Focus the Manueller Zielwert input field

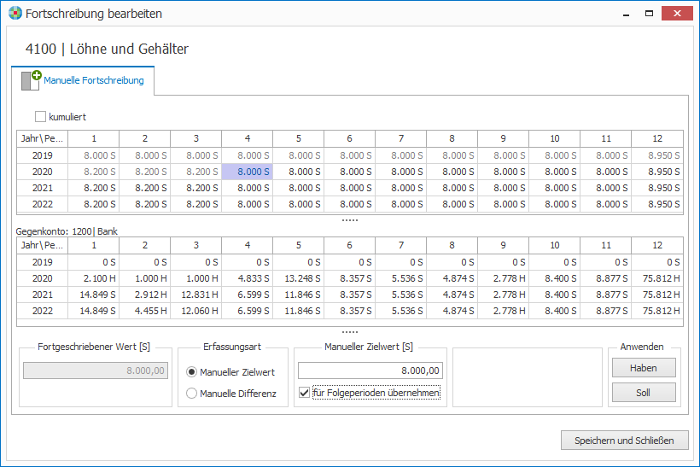point(370,371)
